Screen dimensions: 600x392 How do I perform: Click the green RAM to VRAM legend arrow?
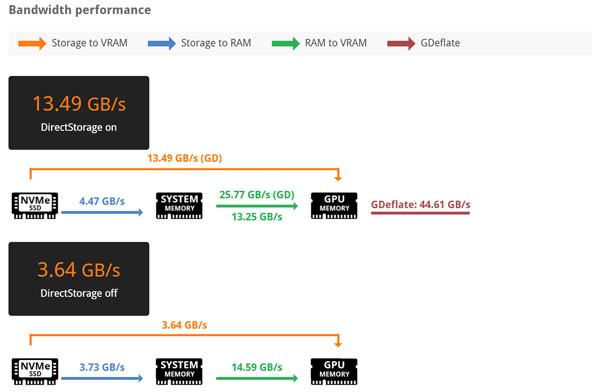click(x=285, y=43)
